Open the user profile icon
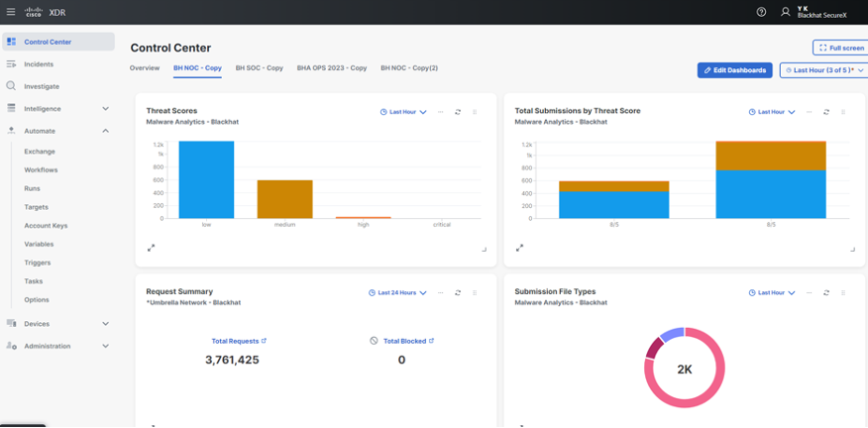868x428 pixels. (x=786, y=12)
